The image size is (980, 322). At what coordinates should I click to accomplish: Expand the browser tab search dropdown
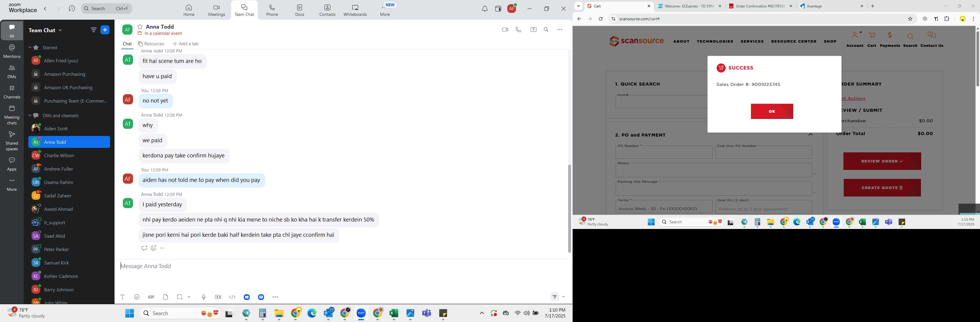coord(578,6)
